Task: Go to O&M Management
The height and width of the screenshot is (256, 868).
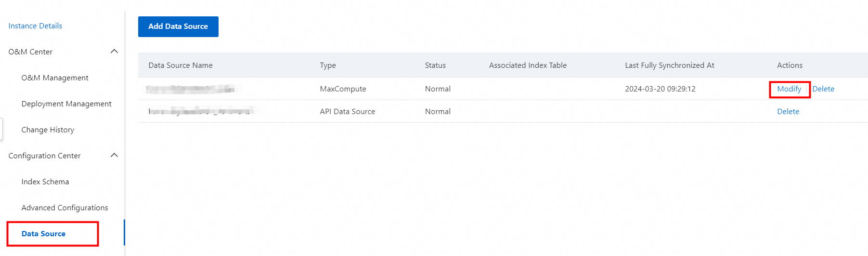Action: click(x=55, y=78)
